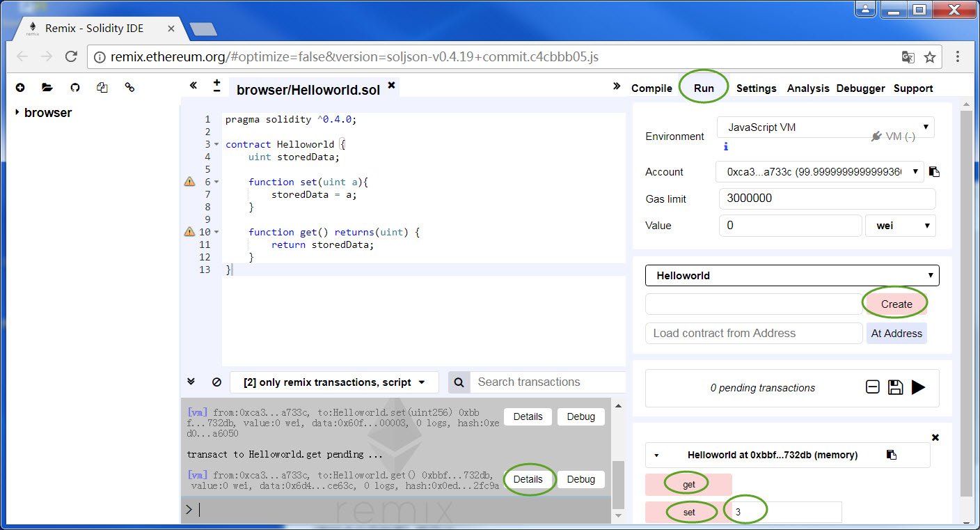Screen dimensions: 980x530
Task: Click the warning icon on line 6
Action: click(x=189, y=182)
